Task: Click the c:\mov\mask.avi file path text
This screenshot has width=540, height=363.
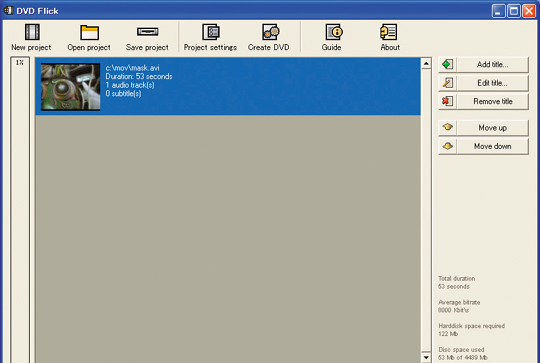Action: (132, 68)
